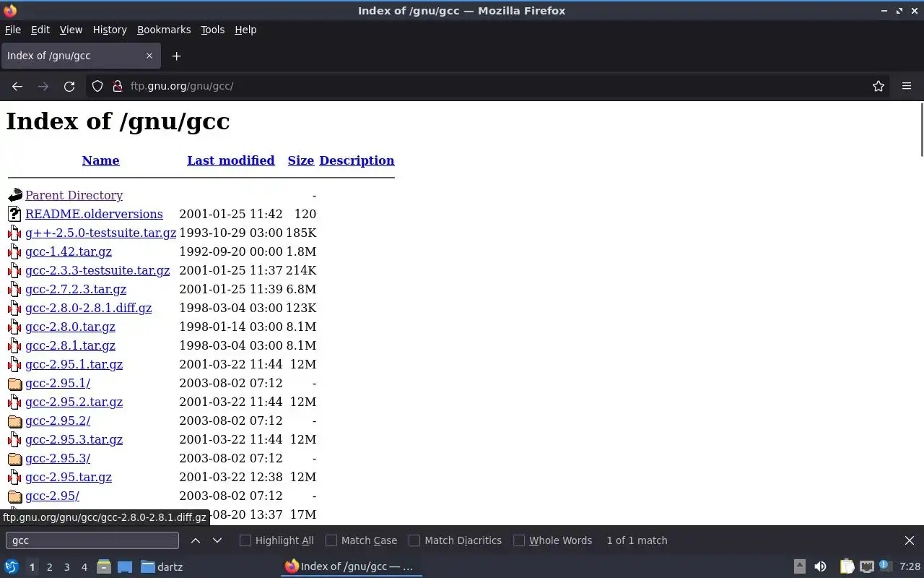The width and height of the screenshot is (924, 578).
Task: Click the folder icon beside gcc-2.95.2/
Action: click(15, 420)
